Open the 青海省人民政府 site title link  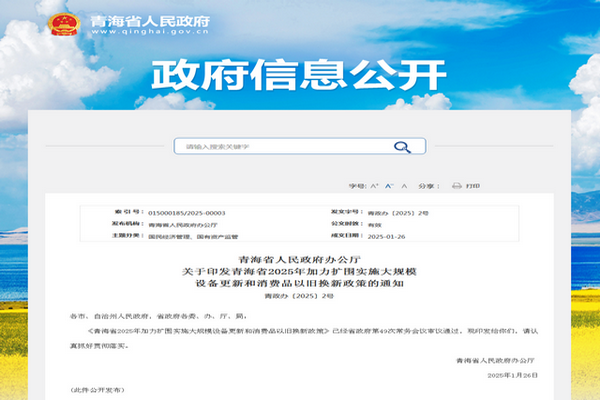point(148,19)
